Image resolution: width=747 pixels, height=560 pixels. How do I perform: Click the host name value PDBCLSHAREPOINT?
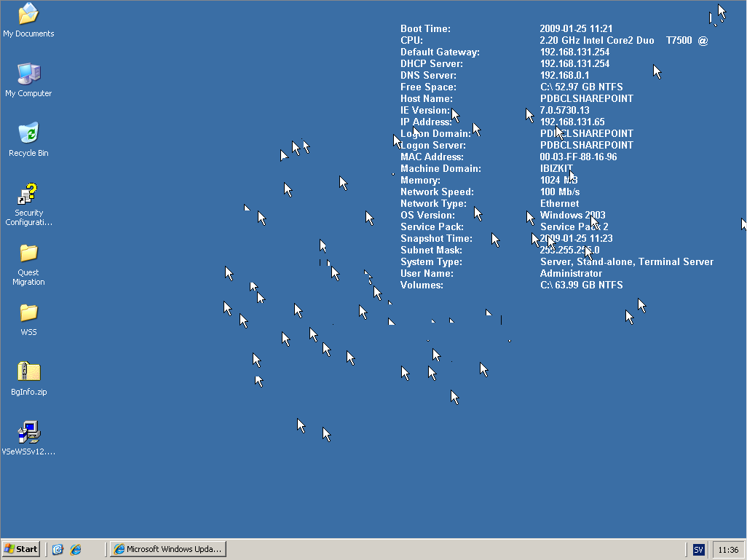[x=586, y=98]
